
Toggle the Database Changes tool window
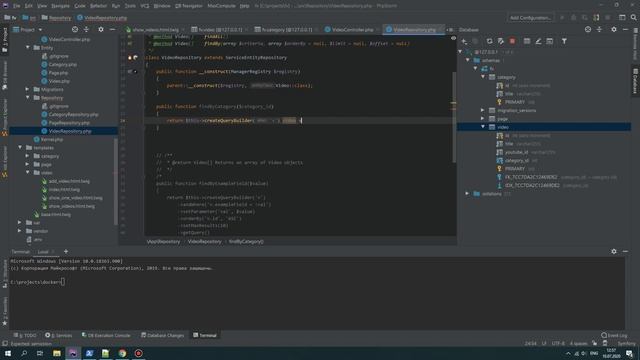pyautogui.click(x=162, y=335)
